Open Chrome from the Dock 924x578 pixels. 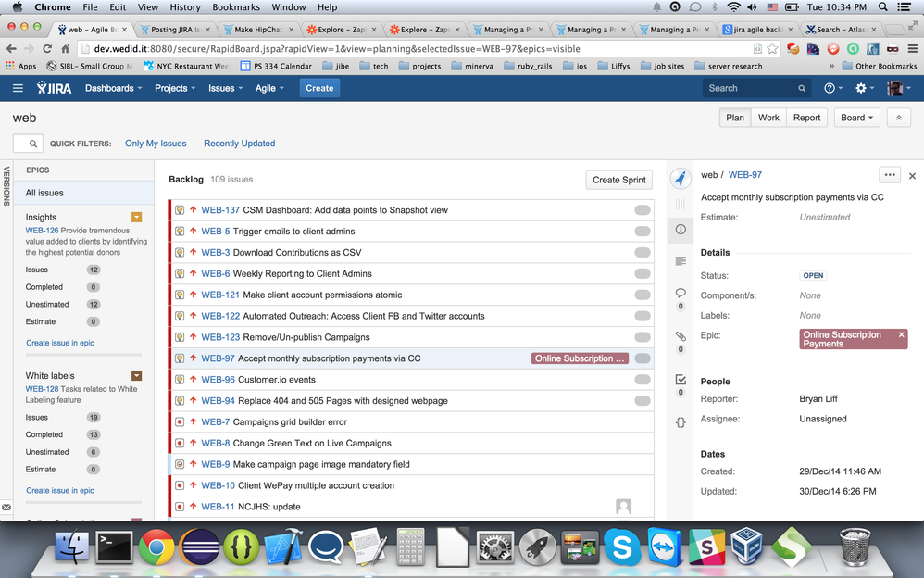[156, 547]
